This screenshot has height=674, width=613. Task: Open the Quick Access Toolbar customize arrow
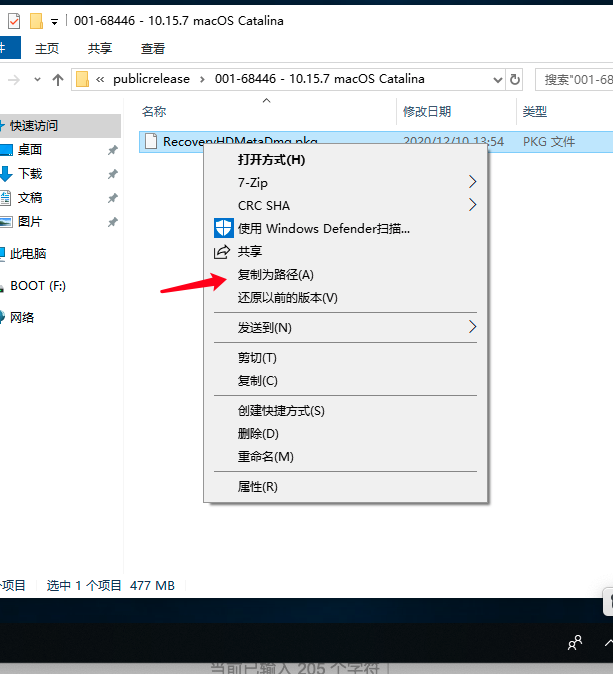54,22
